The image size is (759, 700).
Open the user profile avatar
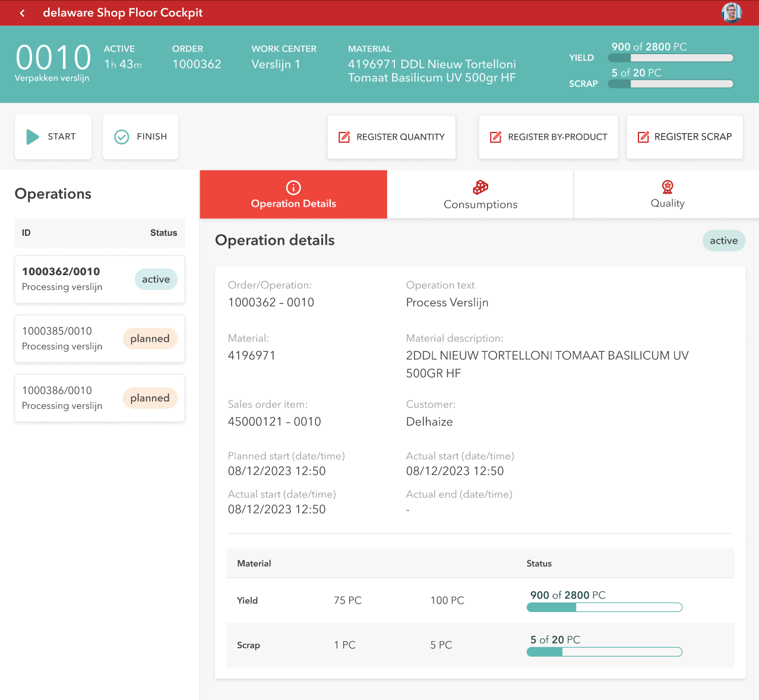pyautogui.click(x=731, y=12)
